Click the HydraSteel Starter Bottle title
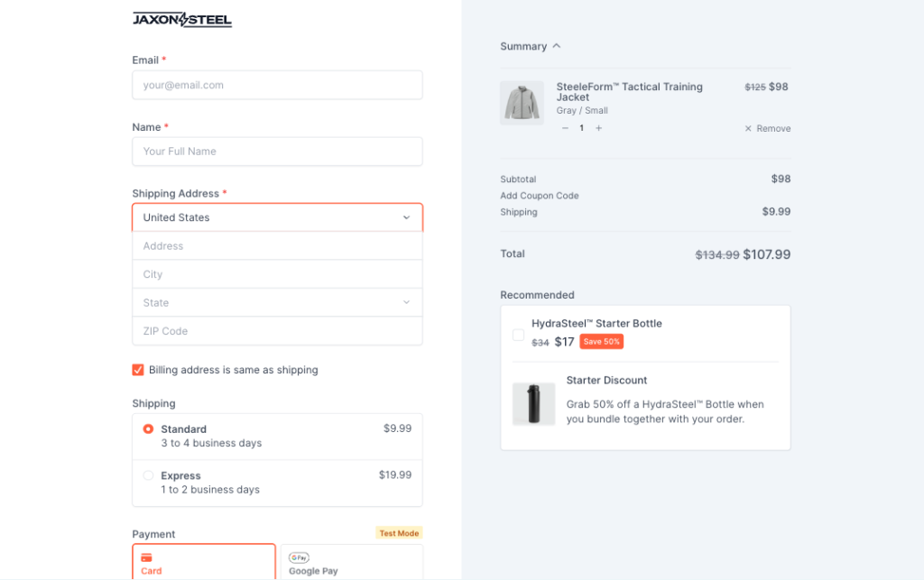924x580 pixels. 596,323
